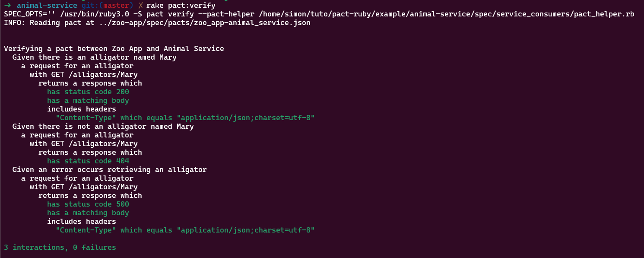Click the 'has status code 500' result
Image resolution: width=644 pixels, height=258 pixels.
tap(88, 204)
